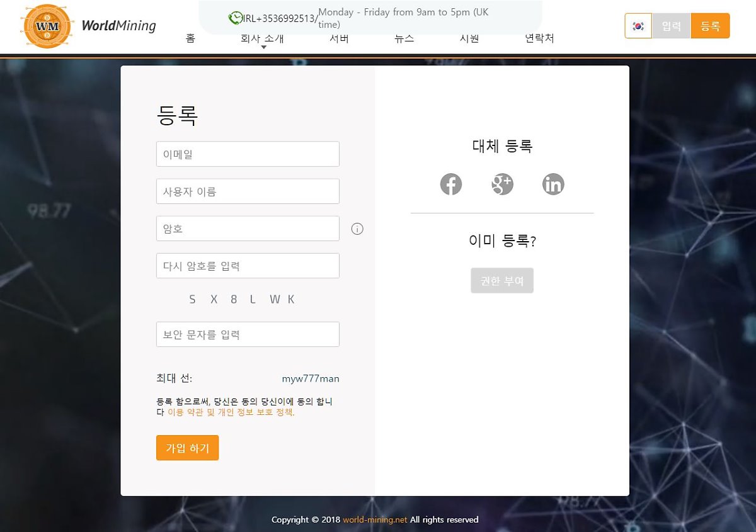Open the 홈 menu item
Screen dimensions: 756x532
point(190,38)
